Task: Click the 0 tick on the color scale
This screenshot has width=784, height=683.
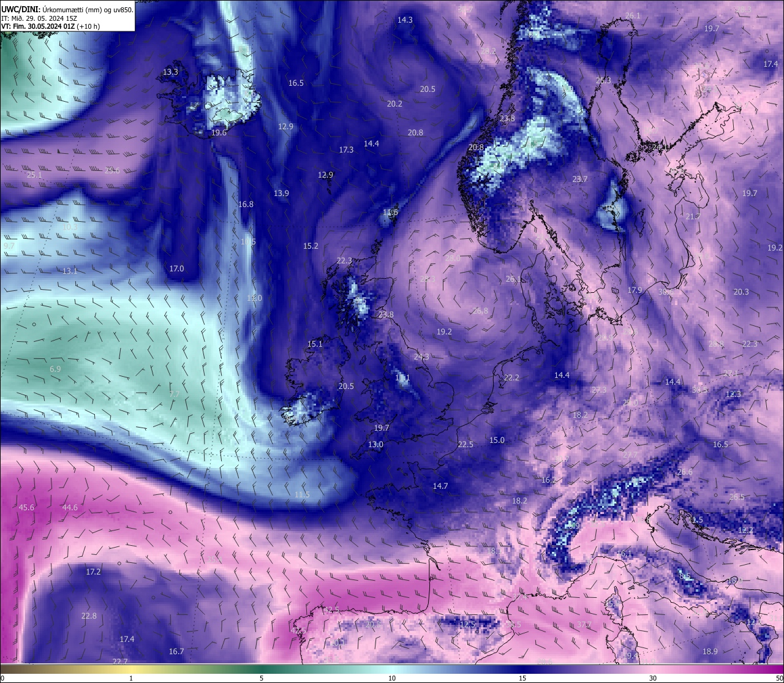Action: tap(2, 678)
